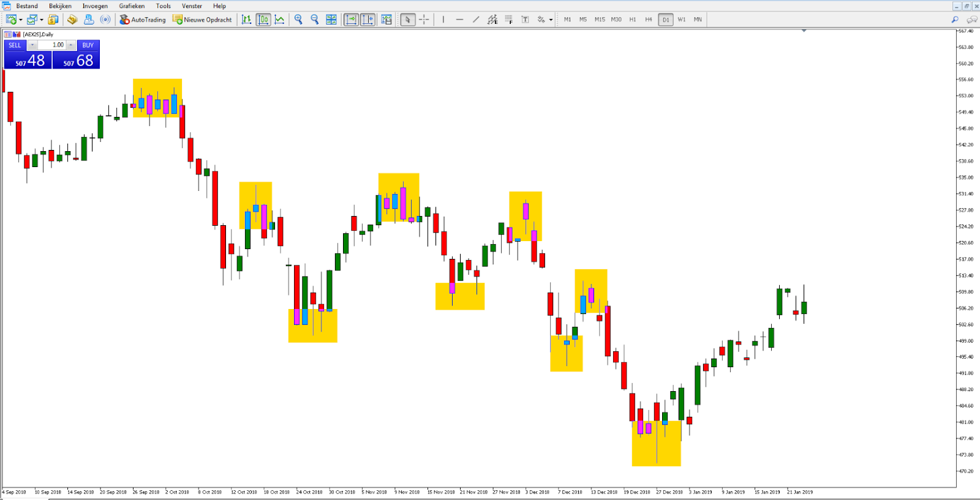Open a new chart window icon
Image resolution: width=980 pixels, height=500 pixels.
(11, 20)
